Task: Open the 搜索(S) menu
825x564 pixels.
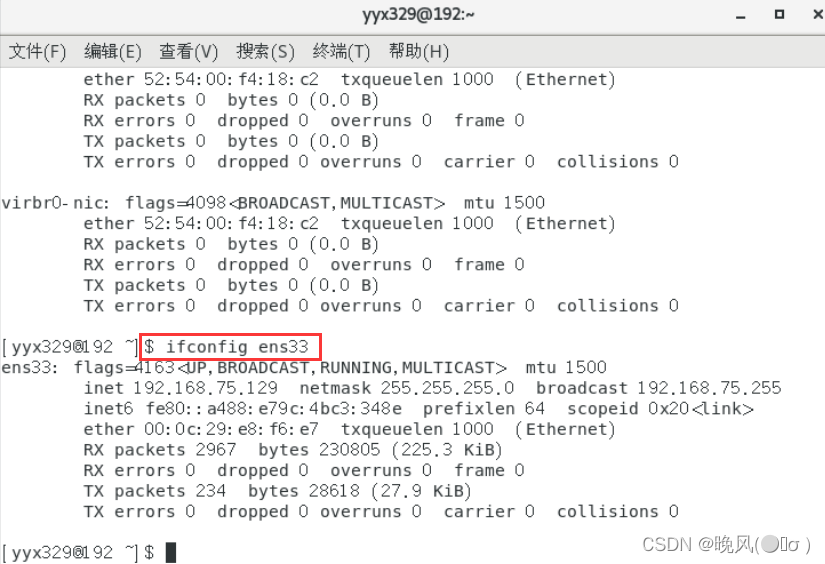Action: (x=265, y=51)
